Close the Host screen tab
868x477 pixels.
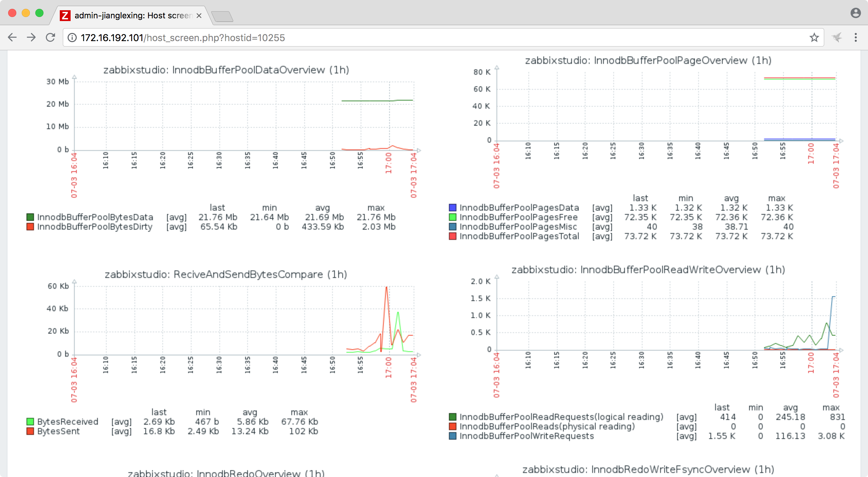[x=199, y=16]
